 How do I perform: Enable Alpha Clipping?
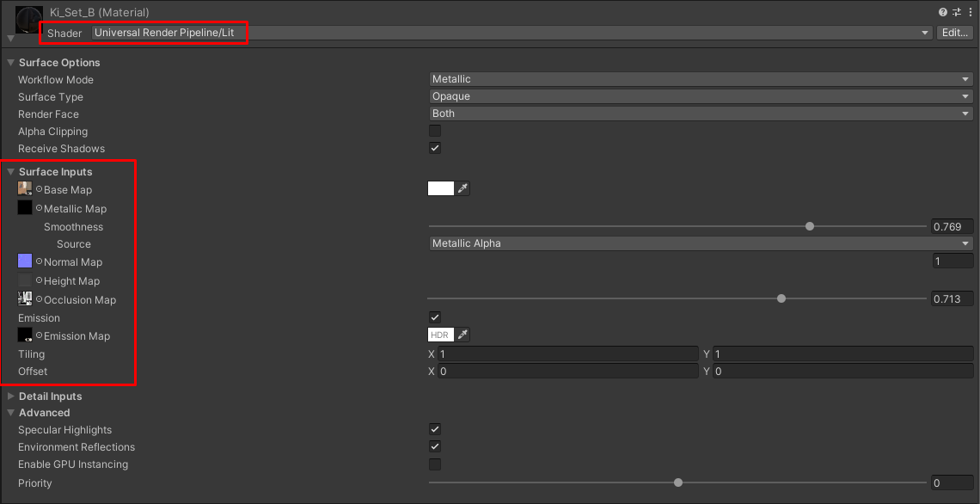(x=435, y=130)
